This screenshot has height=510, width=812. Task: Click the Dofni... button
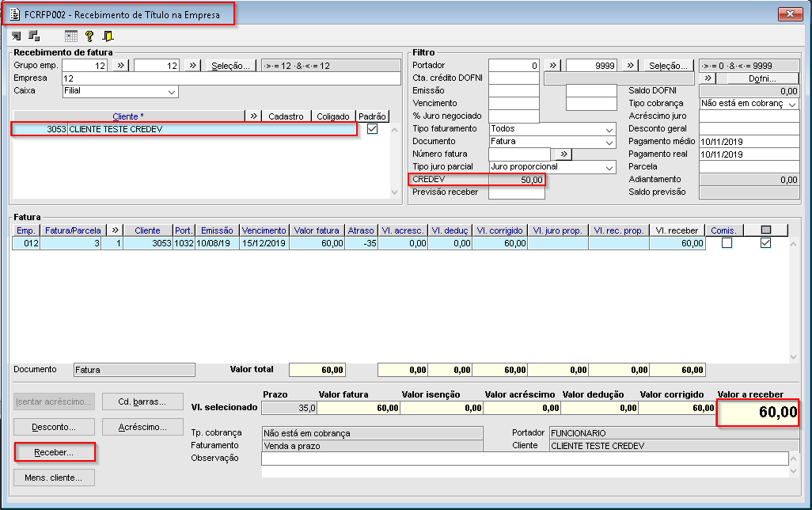[762, 78]
